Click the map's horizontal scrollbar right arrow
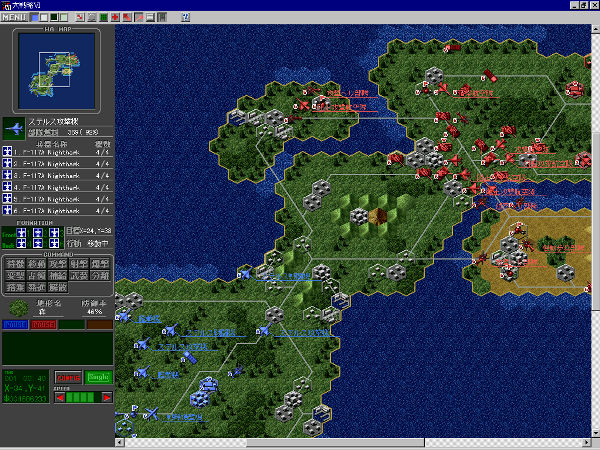The width and height of the screenshot is (600, 450). 586,442
